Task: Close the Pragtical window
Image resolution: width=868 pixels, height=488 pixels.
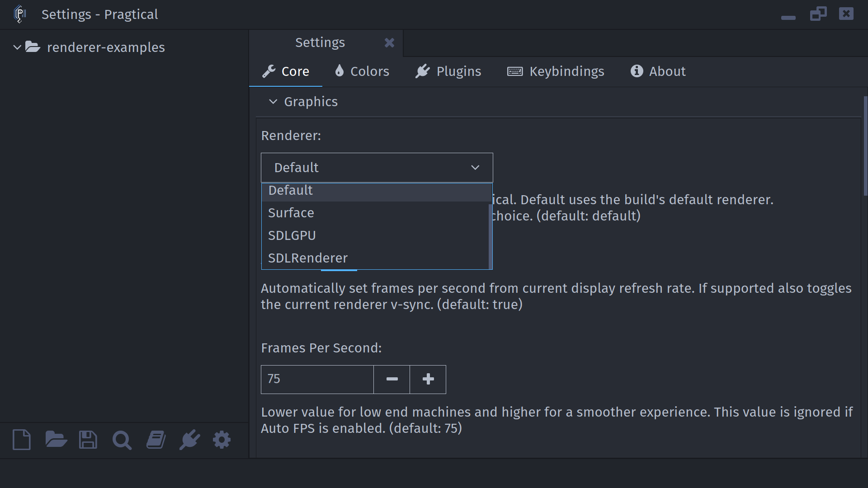Action: click(x=846, y=14)
